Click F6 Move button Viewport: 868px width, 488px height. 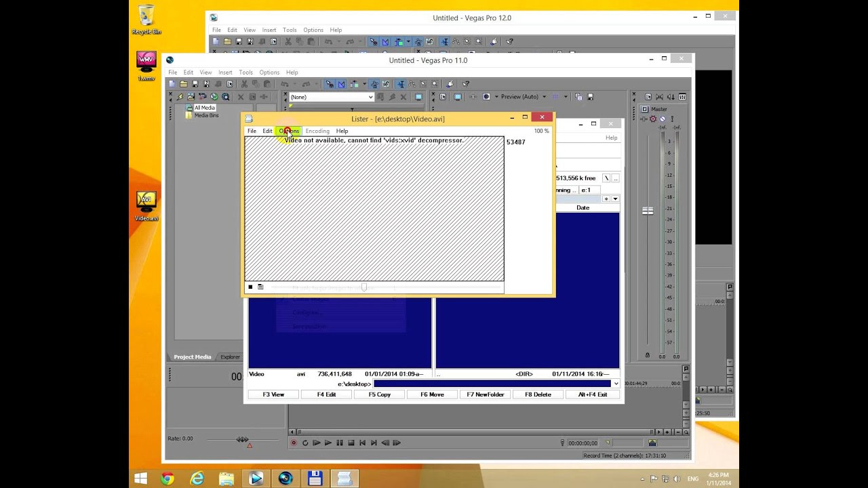tap(432, 394)
